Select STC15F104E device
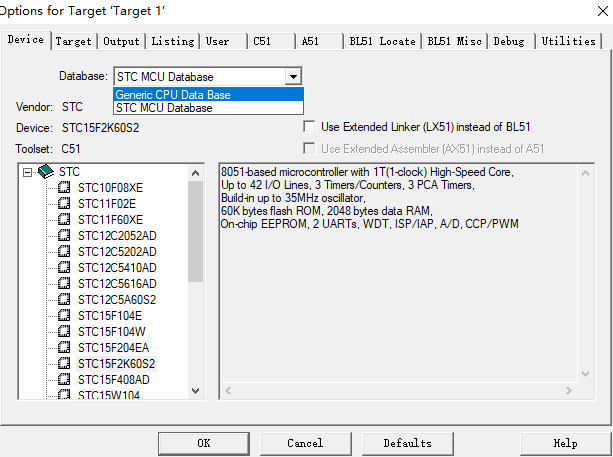The image size is (613, 457). coord(109,316)
